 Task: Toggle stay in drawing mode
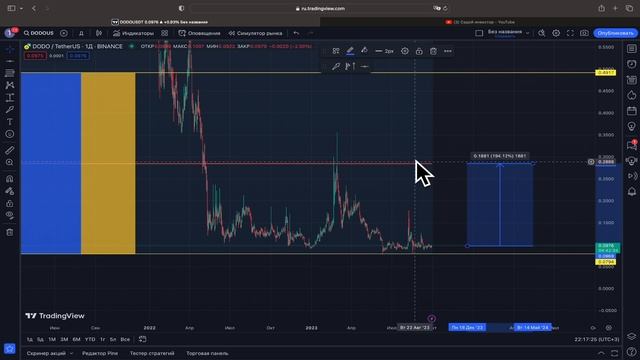[10, 191]
